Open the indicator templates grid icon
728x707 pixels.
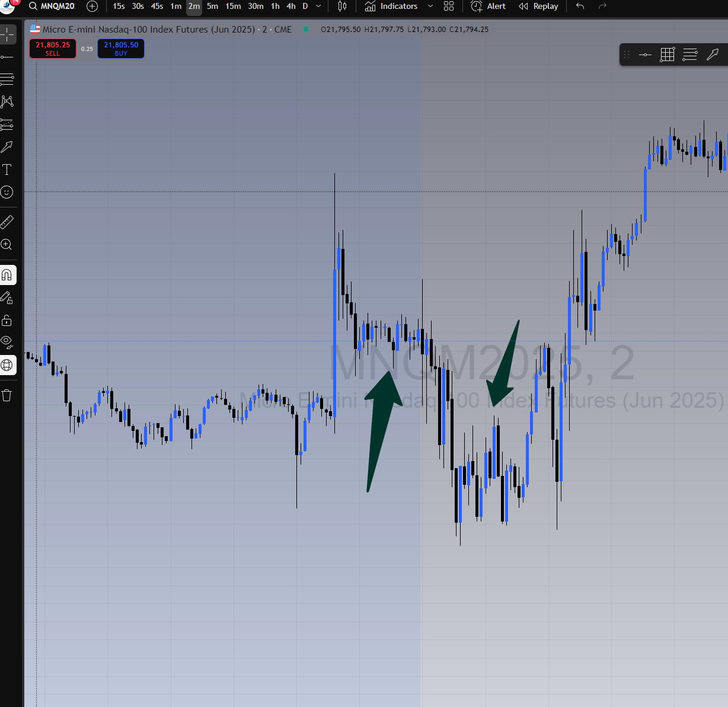pos(449,7)
